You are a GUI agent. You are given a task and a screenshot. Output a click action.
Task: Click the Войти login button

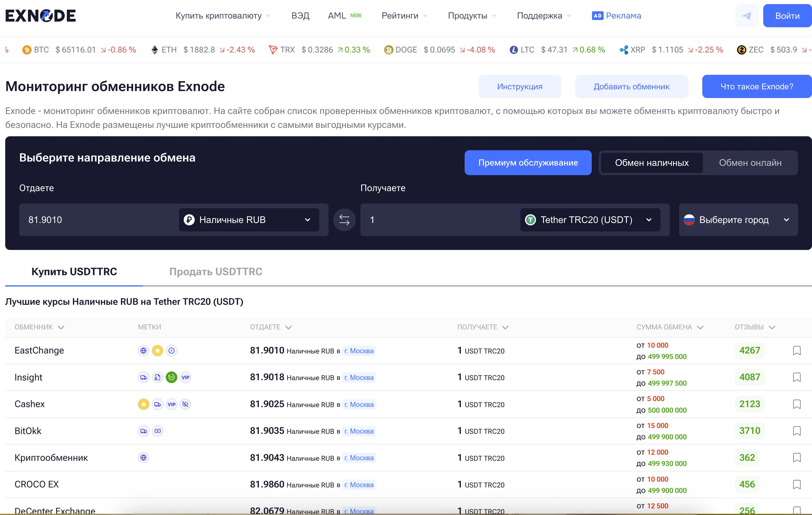[x=787, y=15]
